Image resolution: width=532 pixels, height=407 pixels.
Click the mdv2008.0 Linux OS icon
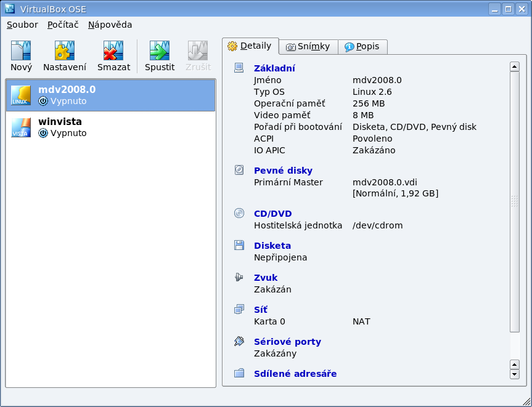(21, 95)
